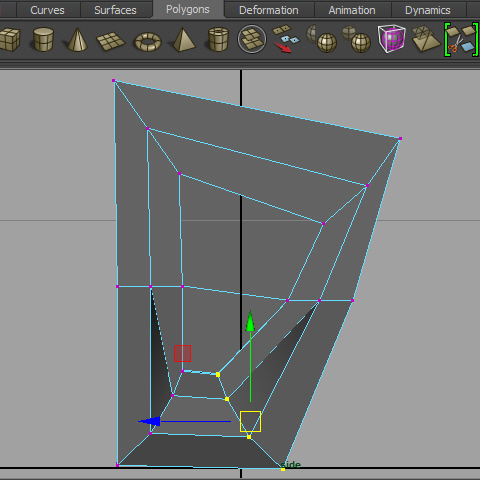Select the Smooth polygon spheres icon
Viewport: 480px width, 480px height.
click(x=321, y=39)
